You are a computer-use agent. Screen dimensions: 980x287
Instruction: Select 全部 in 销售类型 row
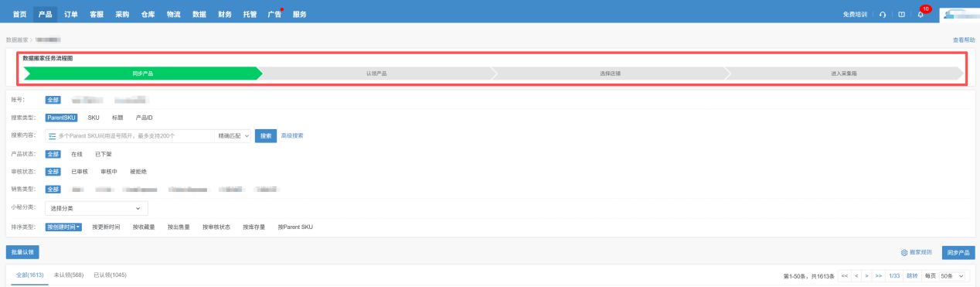53,189
